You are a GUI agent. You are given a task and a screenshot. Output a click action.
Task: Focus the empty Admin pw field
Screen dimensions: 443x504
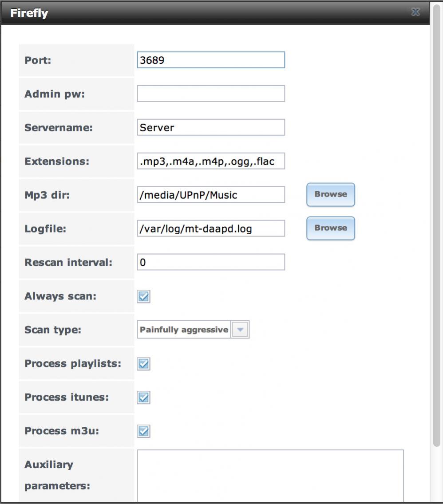coord(211,94)
